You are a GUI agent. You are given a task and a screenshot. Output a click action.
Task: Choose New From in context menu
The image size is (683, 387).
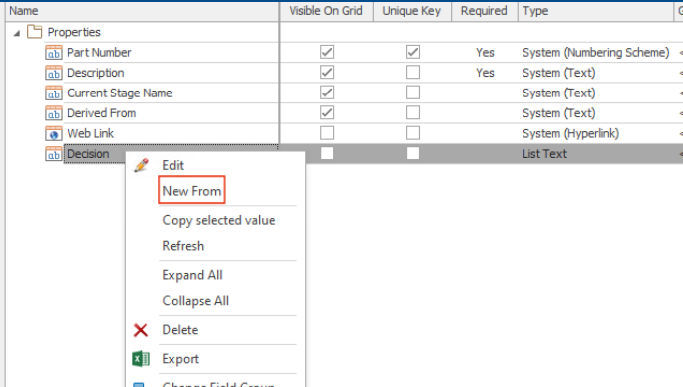click(192, 190)
